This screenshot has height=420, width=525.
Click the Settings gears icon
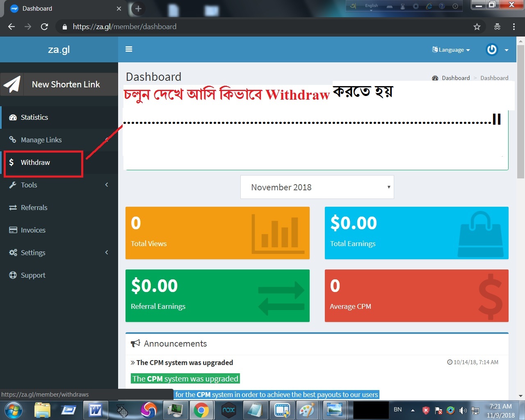[13, 253]
